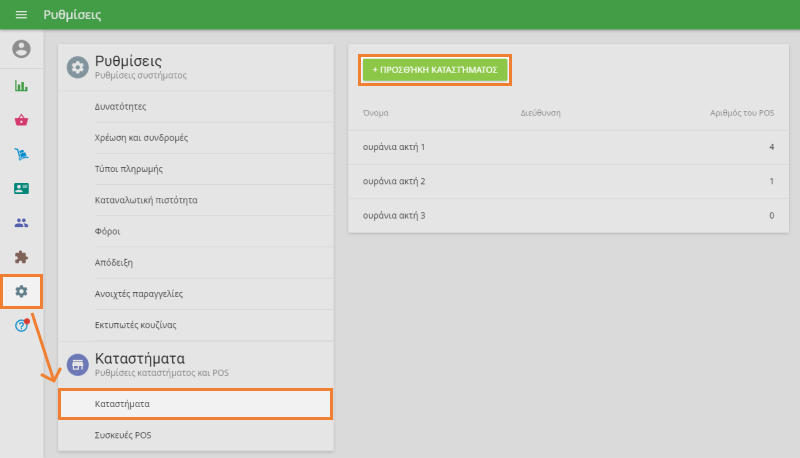Go to Φόροι settings
The image size is (800, 458).
(196, 232)
